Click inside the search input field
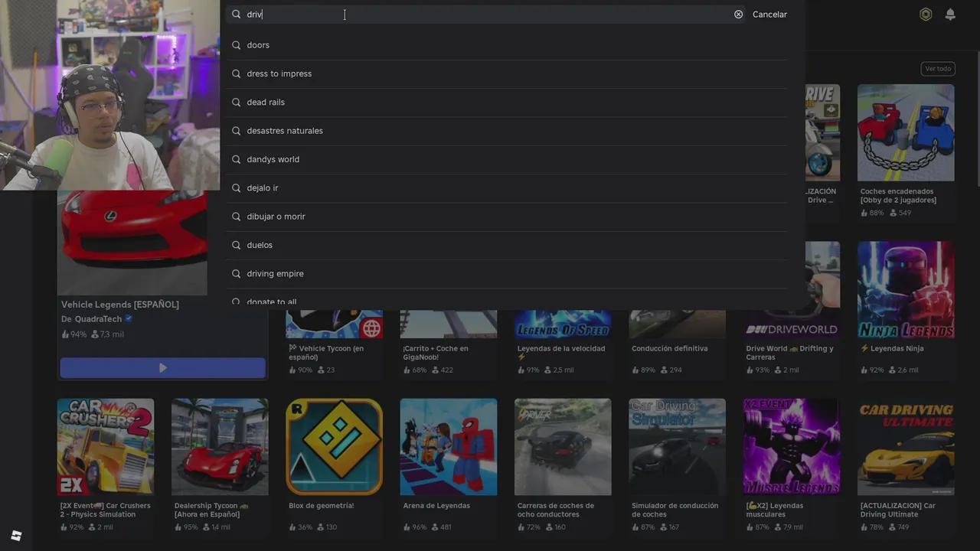Screen dimensions: 980x551 coord(490,15)
